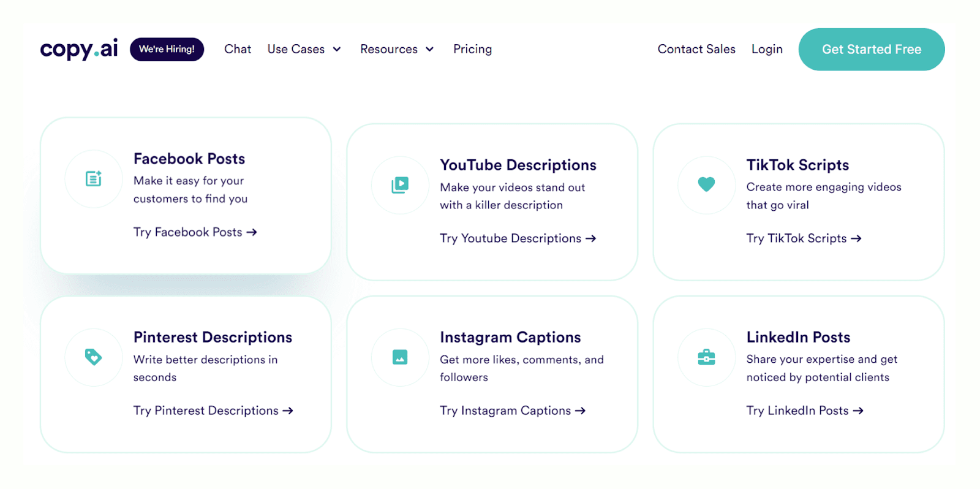This screenshot has height=489, width=980.
Task: Click the Instagram Captions heading
Action: pos(510,337)
